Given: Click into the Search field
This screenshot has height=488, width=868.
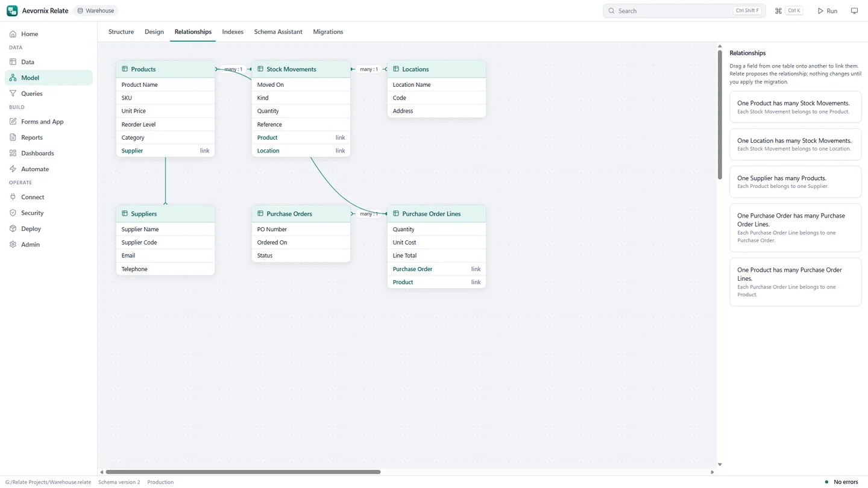Looking at the screenshot, I should click(x=684, y=11).
